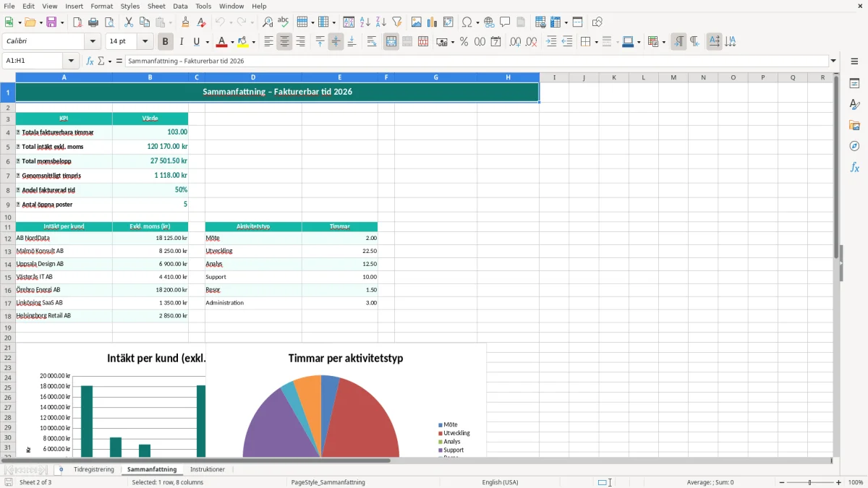The width and height of the screenshot is (868, 488).
Task: Expand the Calibri font name dropdown
Action: pos(93,42)
